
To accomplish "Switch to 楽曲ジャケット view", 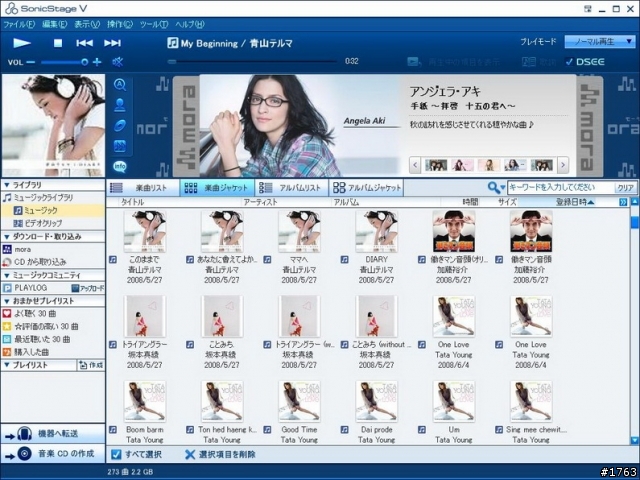I will click(x=217, y=188).
